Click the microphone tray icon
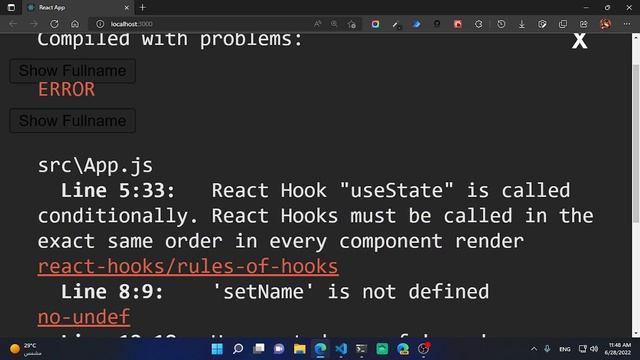Screen dimensions: 640x360 (547, 349)
